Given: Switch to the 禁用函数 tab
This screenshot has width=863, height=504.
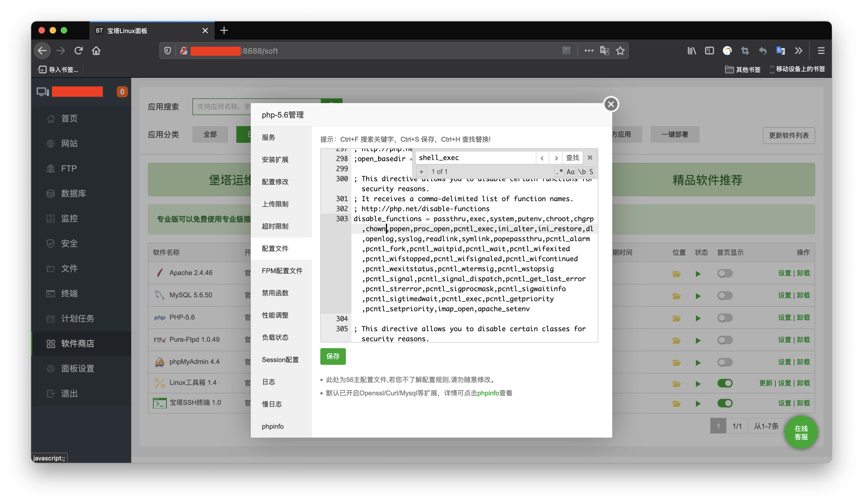Looking at the screenshot, I should pyautogui.click(x=275, y=293).
